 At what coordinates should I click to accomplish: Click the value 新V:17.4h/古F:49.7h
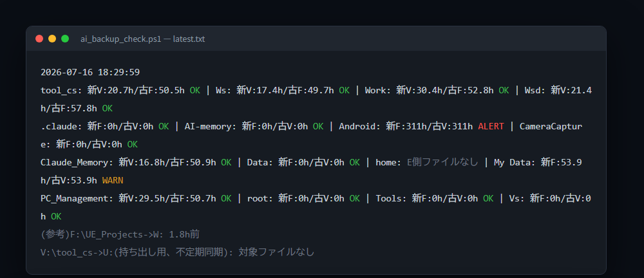click(x=285, y=90)
